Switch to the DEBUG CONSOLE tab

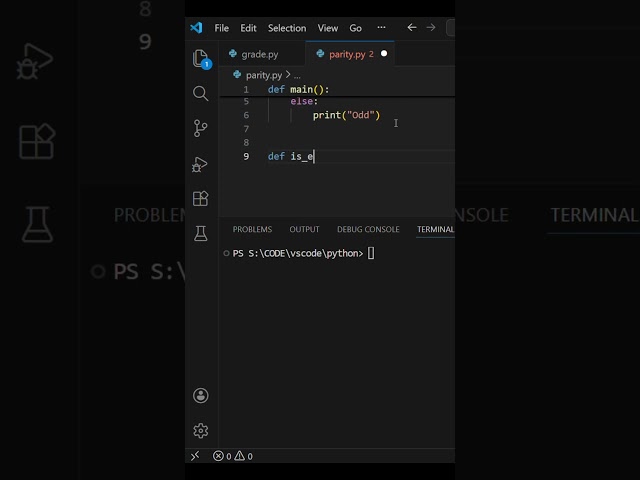[368, 229]
